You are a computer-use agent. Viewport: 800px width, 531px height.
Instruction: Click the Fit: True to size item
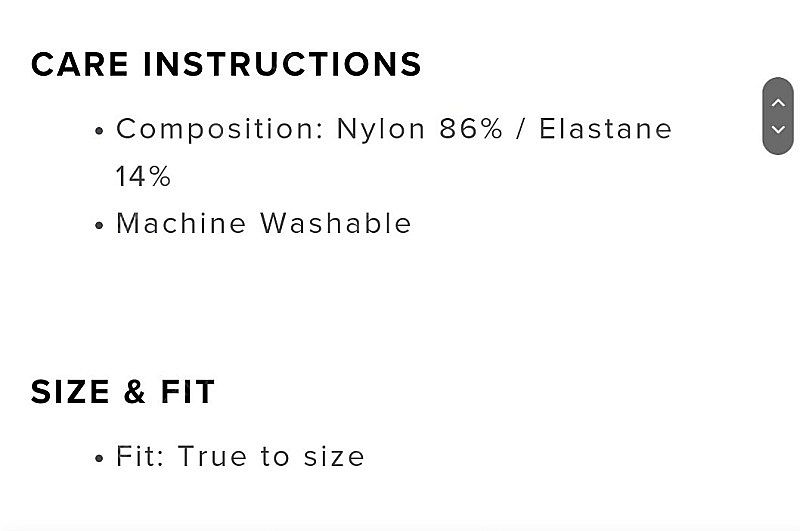(x=240, y=456)
